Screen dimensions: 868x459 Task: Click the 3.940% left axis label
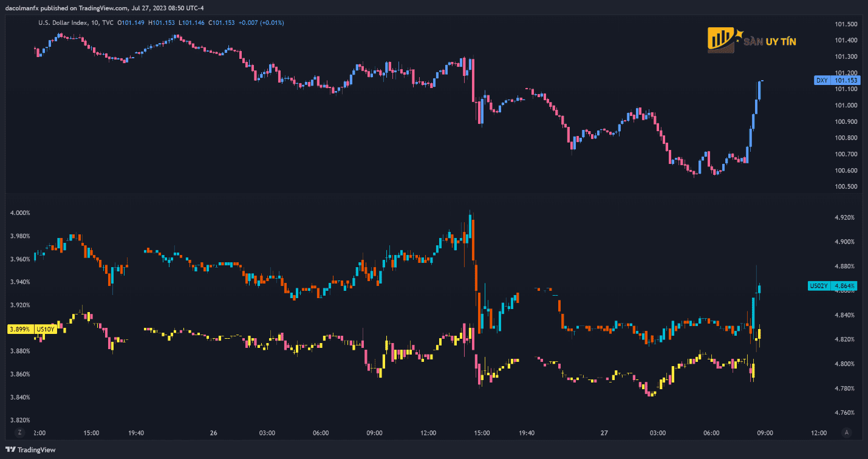(20, 282)
